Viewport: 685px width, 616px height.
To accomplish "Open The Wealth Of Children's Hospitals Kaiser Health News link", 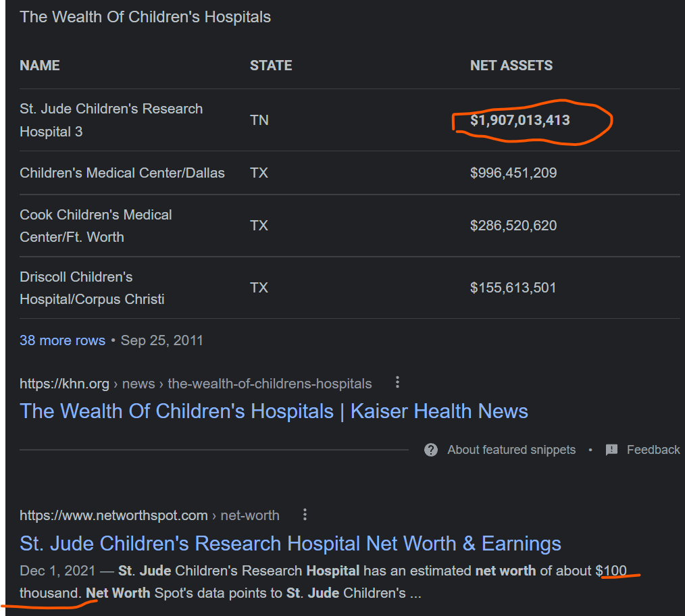I will point(274,411).
